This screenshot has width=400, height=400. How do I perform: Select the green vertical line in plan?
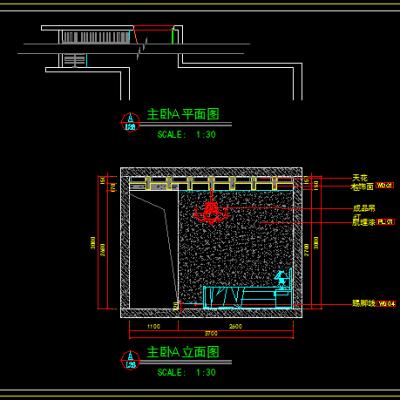coord(173,36)
